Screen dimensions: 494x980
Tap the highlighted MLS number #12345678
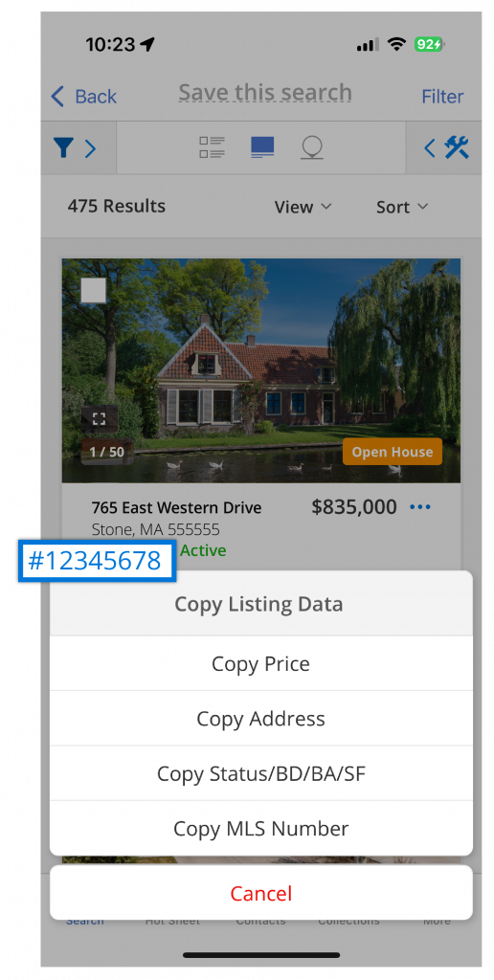[96, 561]
